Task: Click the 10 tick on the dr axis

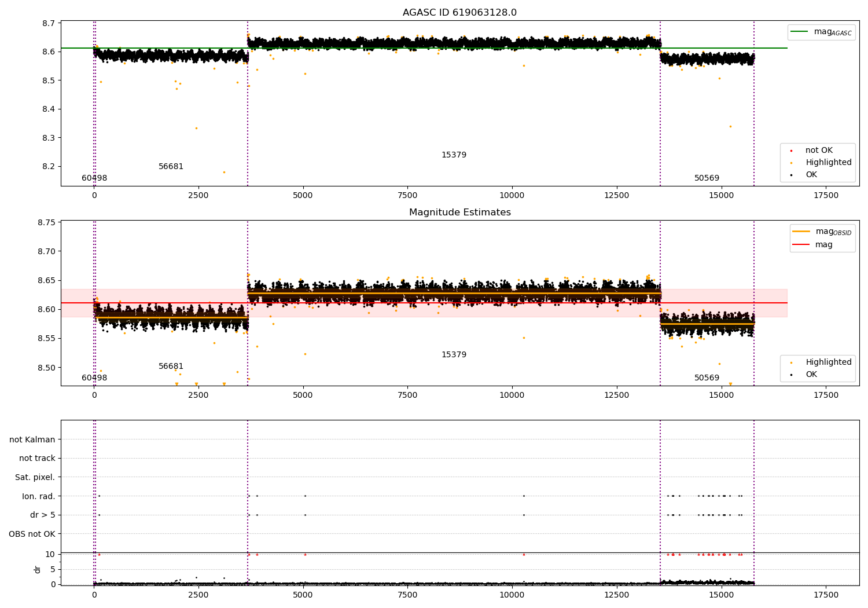Action: [50, 554]
